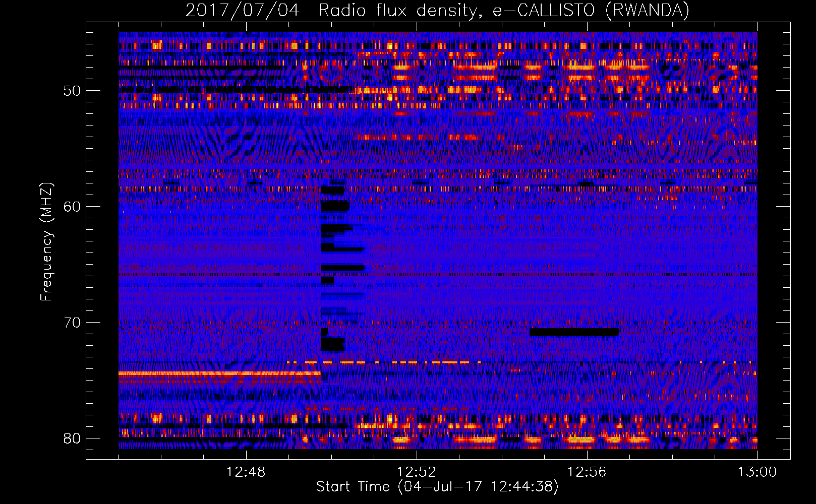Click the plot title mentioning e-CALLISTO (RWANDA)
816x504 pixels.
(437, 10)
